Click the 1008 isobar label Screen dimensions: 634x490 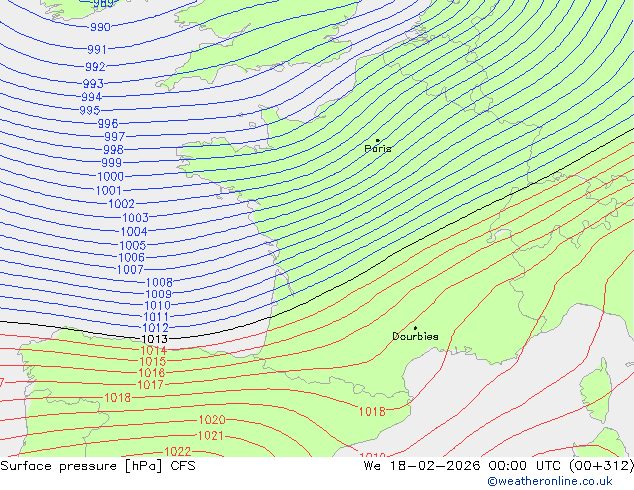tap(159, 282)
